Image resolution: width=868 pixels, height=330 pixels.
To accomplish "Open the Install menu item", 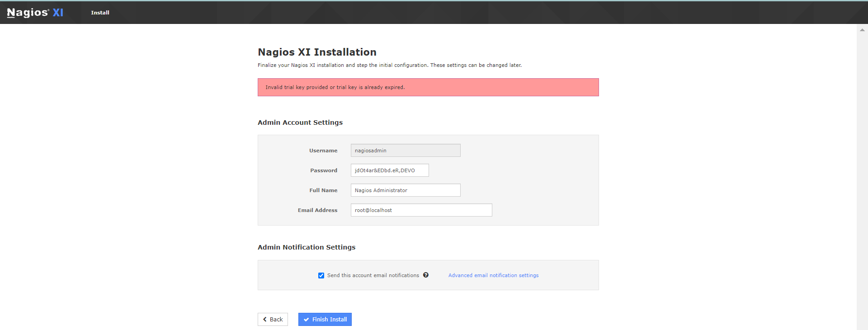I will [100, 13].
